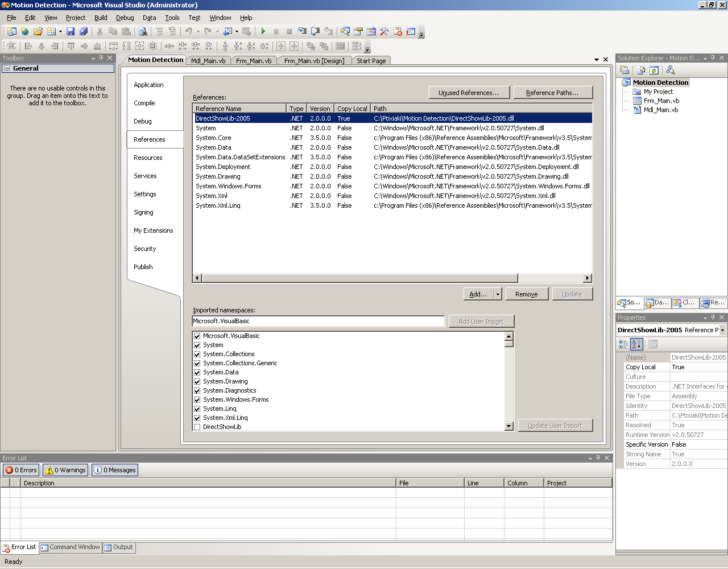728x569 pixels.
Task: Uncheck the System.Windows.Forms namespace checkbox
Action: point(197,399)
